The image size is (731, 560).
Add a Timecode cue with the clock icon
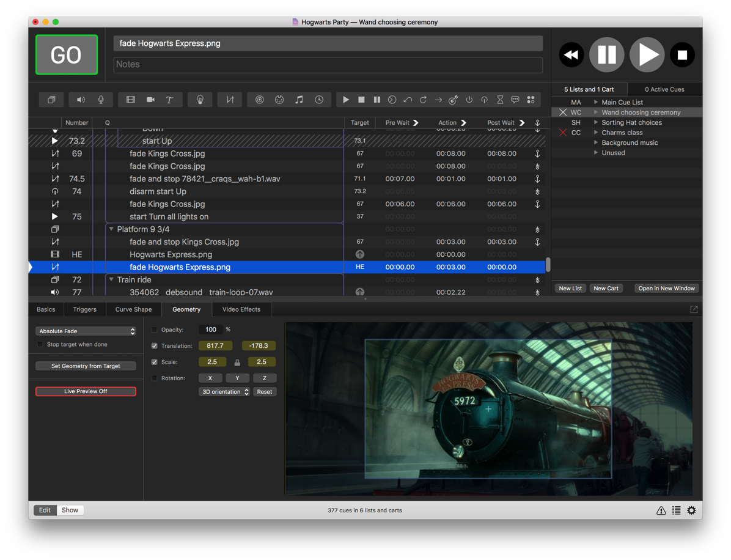pos(319,100)
